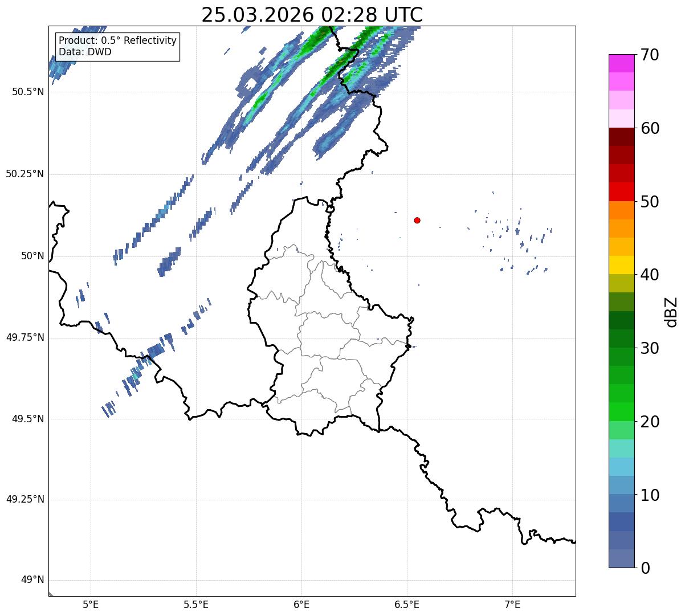Click the "Product: 0.5° Reflectivity" label
This screenshot has width=685, height=616.
(x=117, y=41)
